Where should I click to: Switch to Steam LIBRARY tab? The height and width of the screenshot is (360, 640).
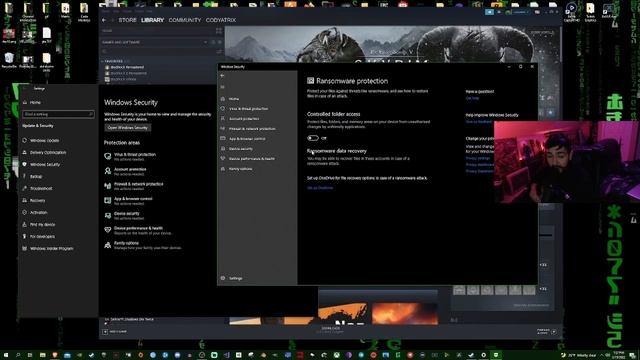point(152,20)
